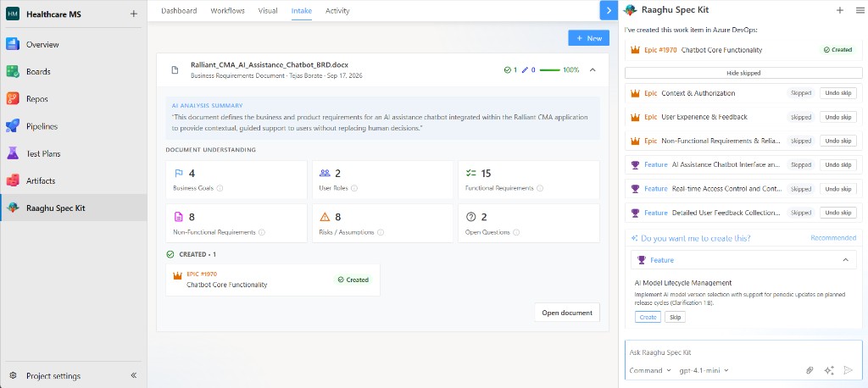
Task: Click info icon next to Functional Requirements
Action: pyautogui.click(x=540, y=188)
